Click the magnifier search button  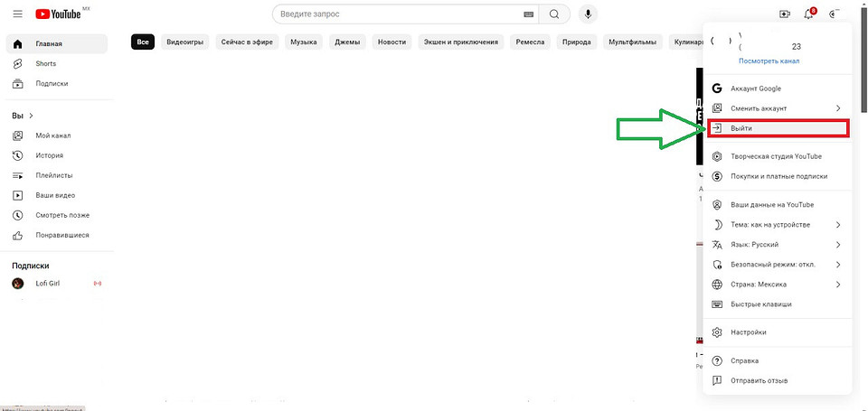coord(553,14)
